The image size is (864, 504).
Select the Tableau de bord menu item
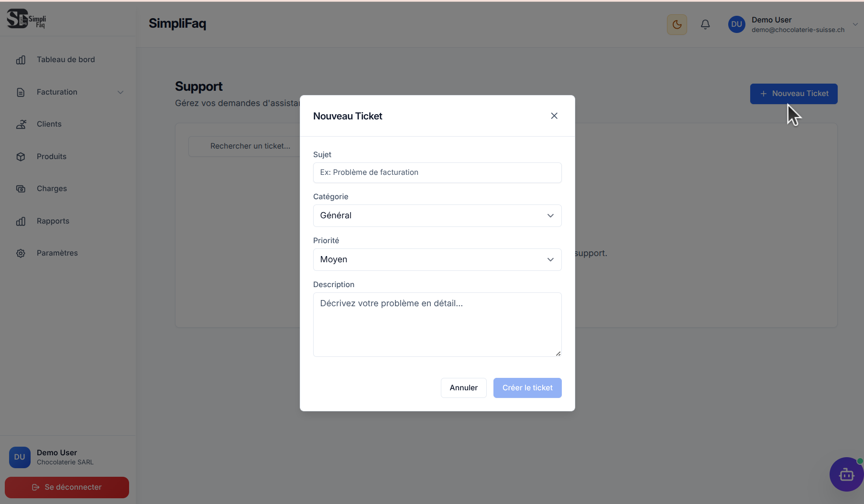pyautogui.click(x=66, y=60)
